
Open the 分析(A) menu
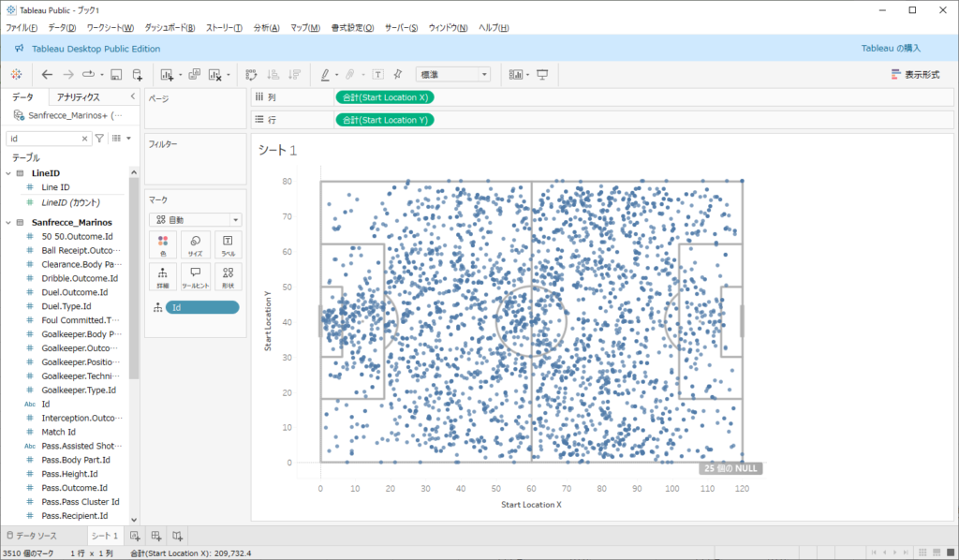click(267, 27)
